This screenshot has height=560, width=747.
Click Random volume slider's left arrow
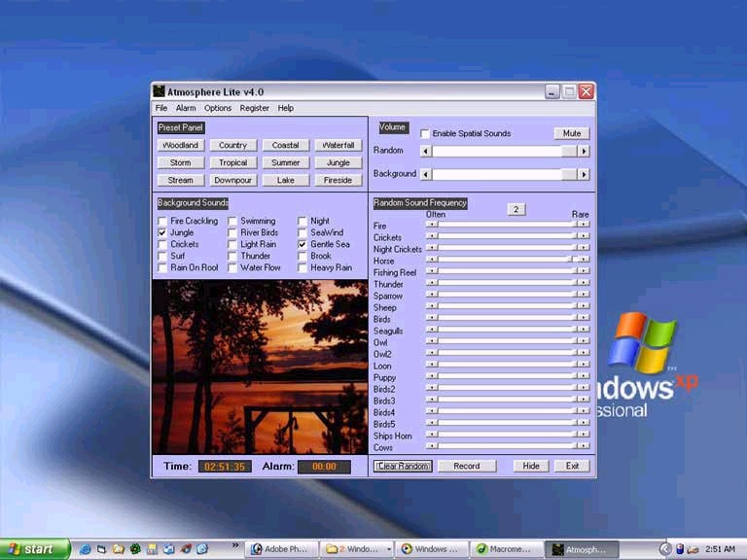pyautogui.click(x=426, y=151)
